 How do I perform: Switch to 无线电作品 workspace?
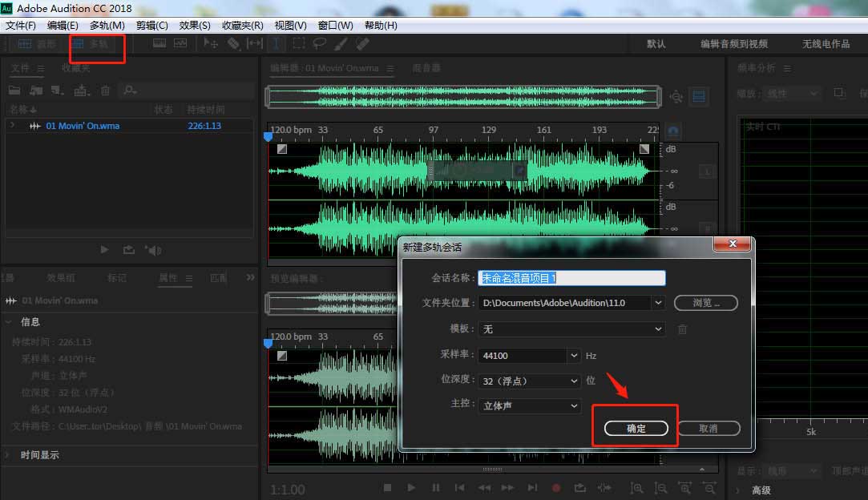tap(826, 44)
